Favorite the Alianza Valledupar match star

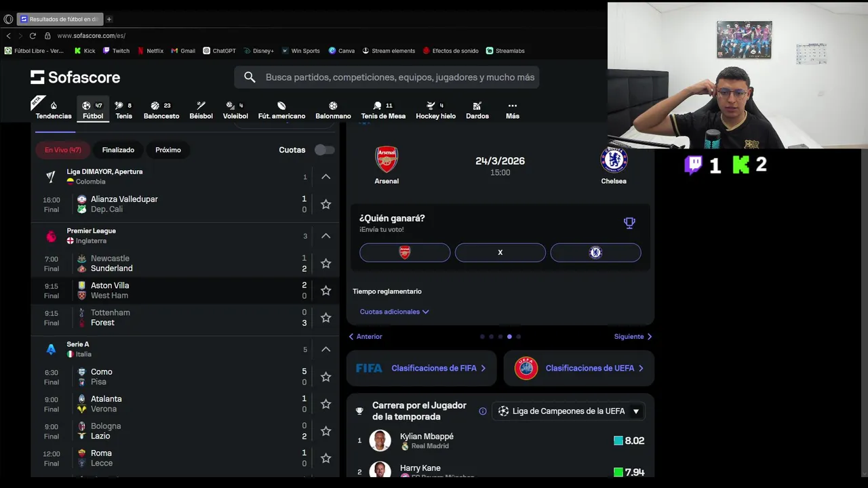[x=325, y=204]
